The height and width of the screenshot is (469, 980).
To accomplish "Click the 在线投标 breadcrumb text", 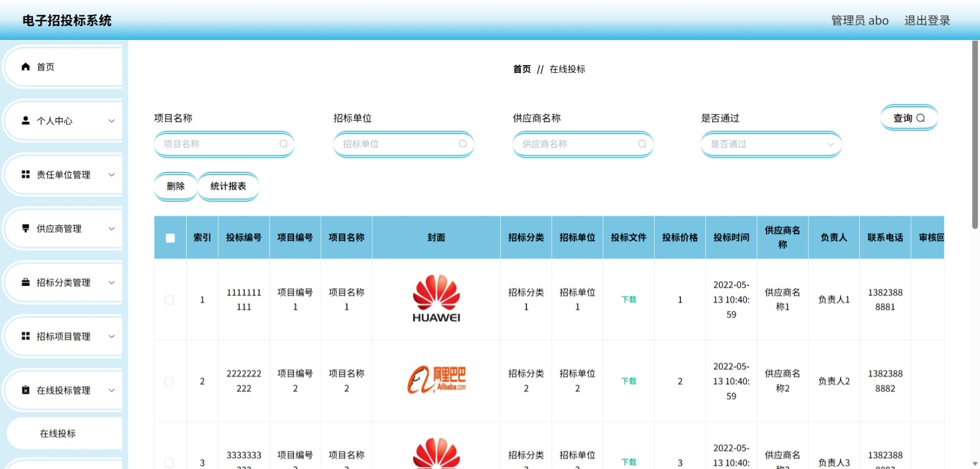I will click(x=567, y=69).
